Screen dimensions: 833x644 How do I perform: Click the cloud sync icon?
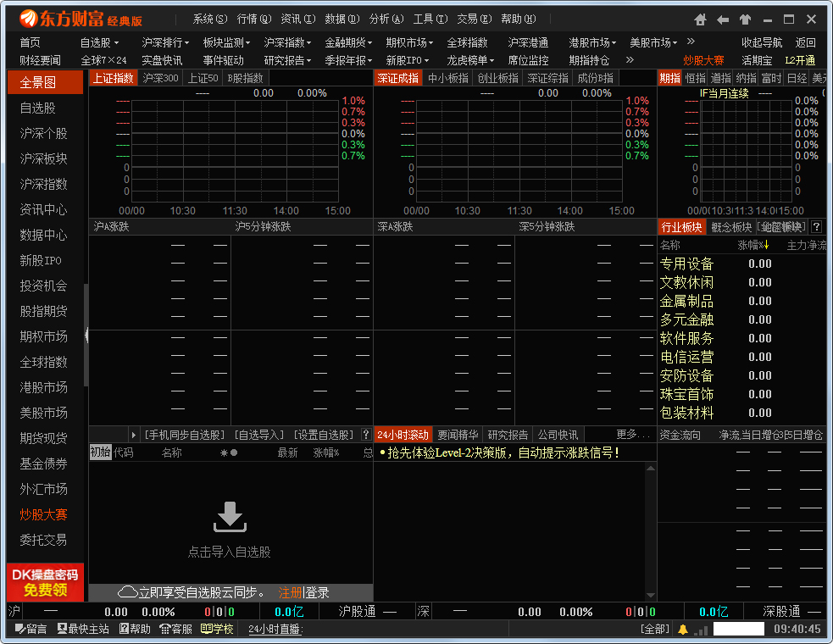click(127, 592)
